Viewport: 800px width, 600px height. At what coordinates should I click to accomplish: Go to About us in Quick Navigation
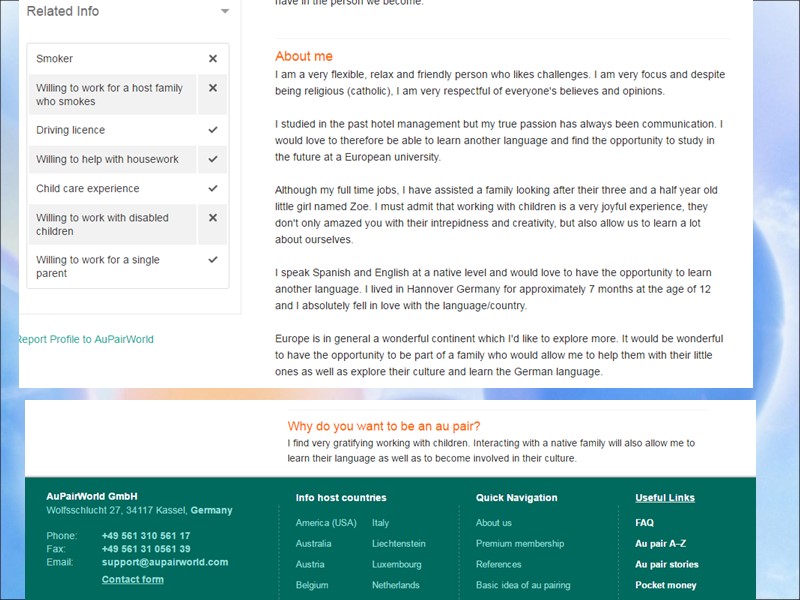coord(493,522)
